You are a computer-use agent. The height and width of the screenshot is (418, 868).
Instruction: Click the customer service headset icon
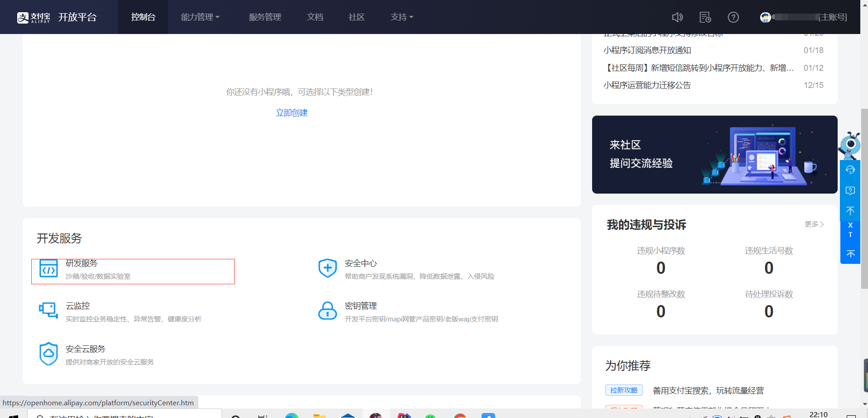(x=850, y=170)
